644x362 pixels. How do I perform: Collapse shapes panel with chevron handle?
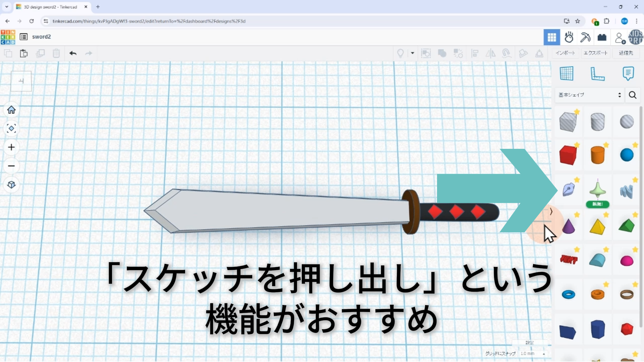coord(551,212)
